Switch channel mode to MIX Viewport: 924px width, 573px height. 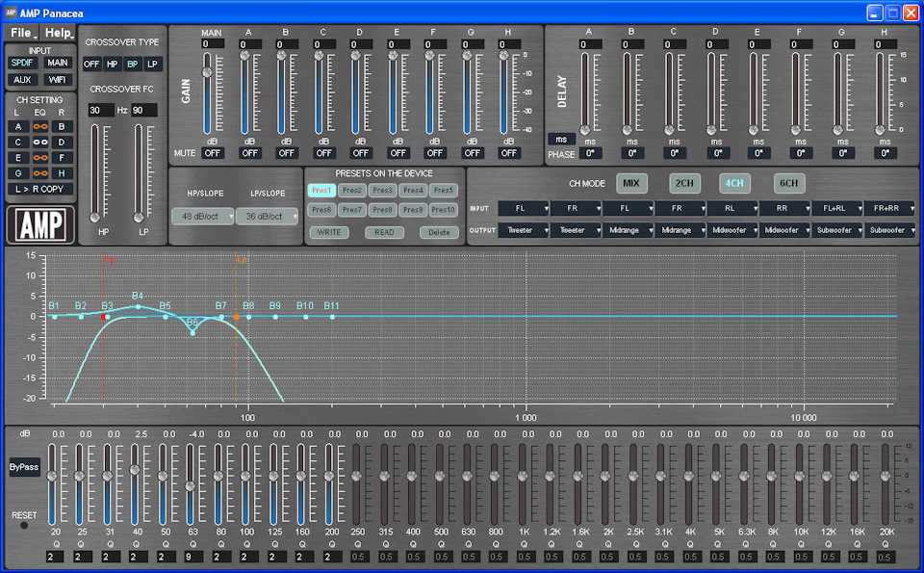click(x=631, y=183)
